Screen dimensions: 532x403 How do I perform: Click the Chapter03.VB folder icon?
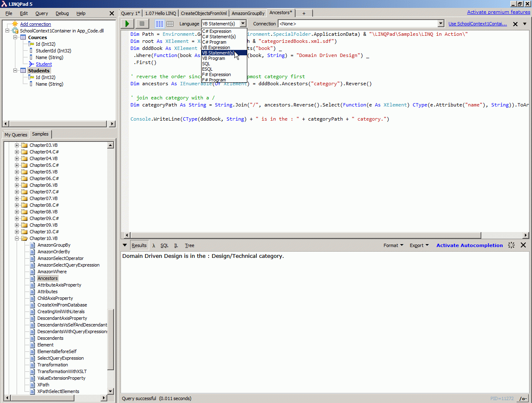click(x=24, y=145)
